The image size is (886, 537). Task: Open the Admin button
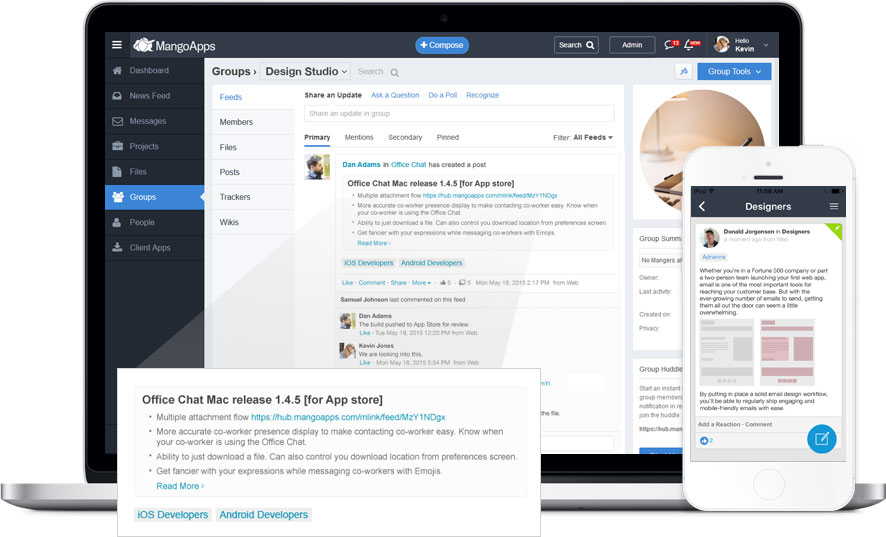point(632,45)
